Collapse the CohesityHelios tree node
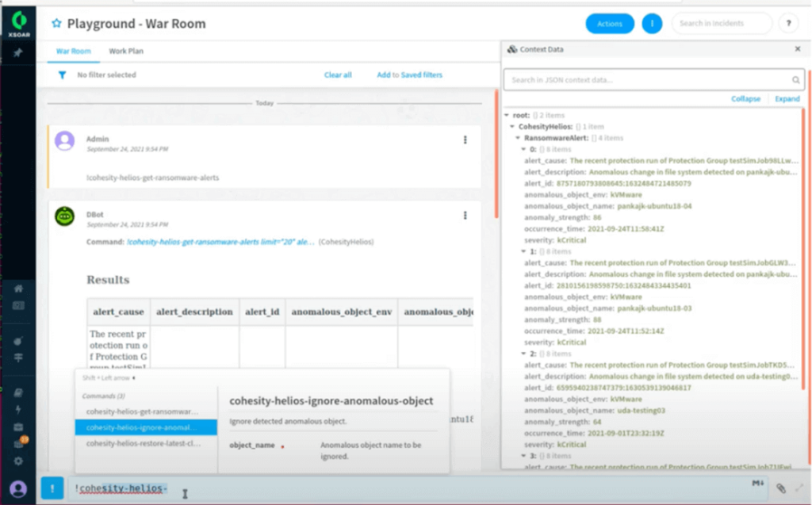Viewport: 812px width, 505px height. coord(513,126)
